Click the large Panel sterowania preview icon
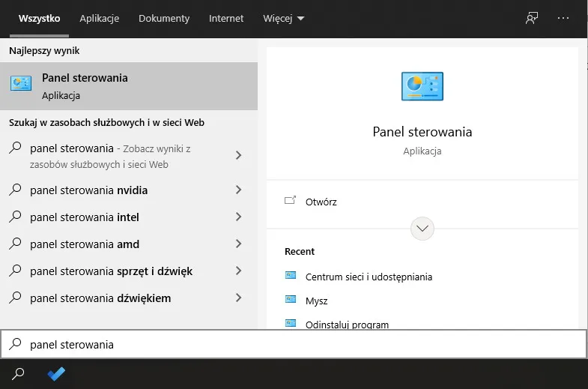 [x=422, y=87]
